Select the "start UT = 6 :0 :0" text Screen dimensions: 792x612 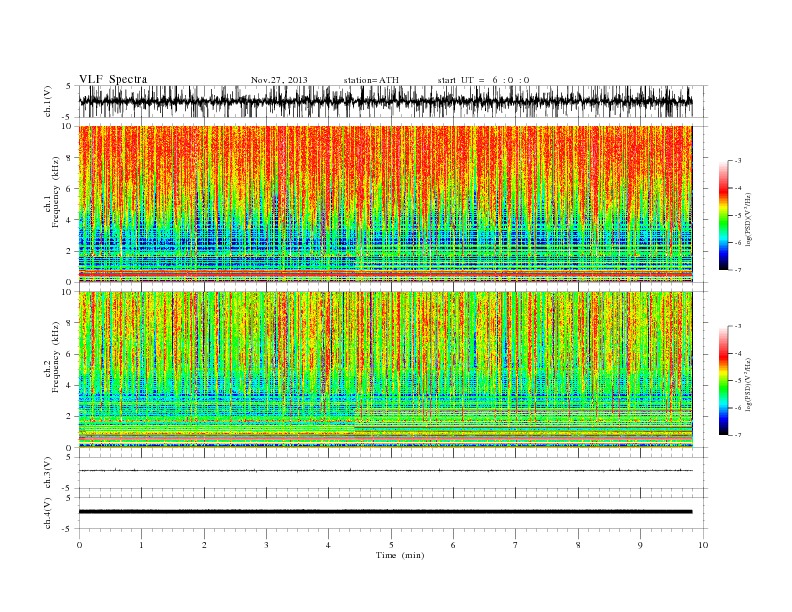[483, 80]
